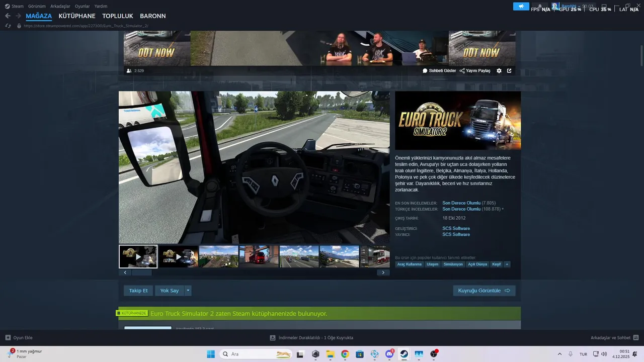Open File Explorer from the taskbar
644x362 pixels.
[x=330, y=354]
